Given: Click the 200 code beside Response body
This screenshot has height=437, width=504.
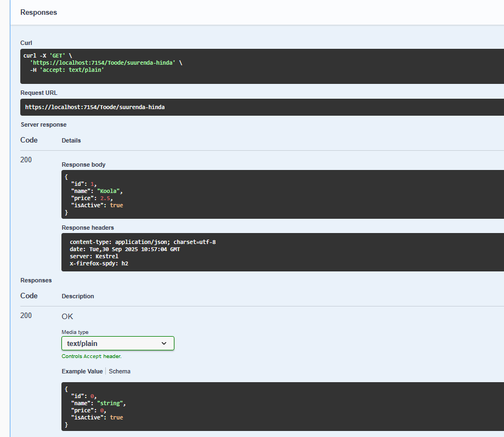Looking at the screenshot, I should (26, 160).
